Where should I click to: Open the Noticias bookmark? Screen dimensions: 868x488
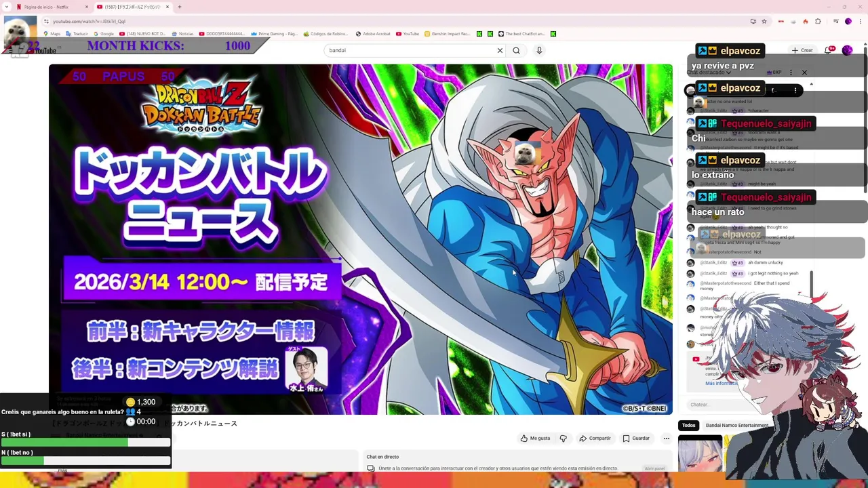coord(182,34)
